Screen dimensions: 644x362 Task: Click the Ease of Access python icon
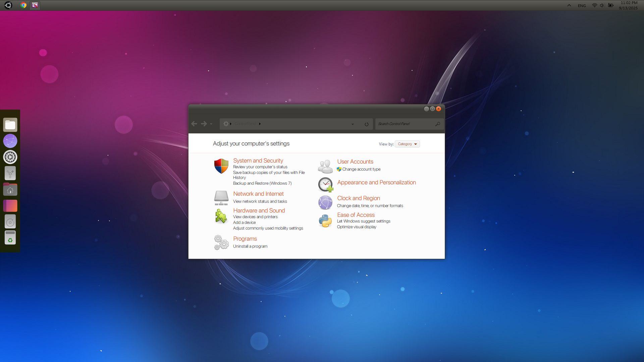point(325,221)
